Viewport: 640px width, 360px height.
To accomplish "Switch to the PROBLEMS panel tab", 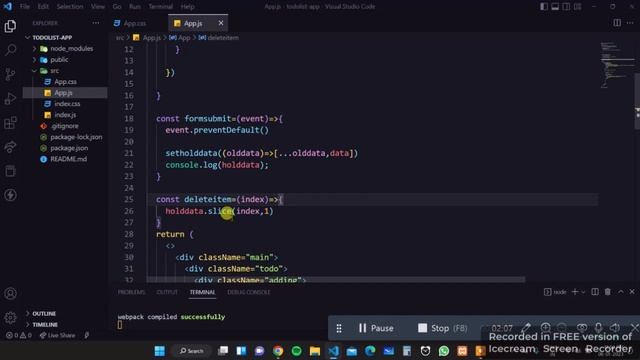I will coord(131,292).
